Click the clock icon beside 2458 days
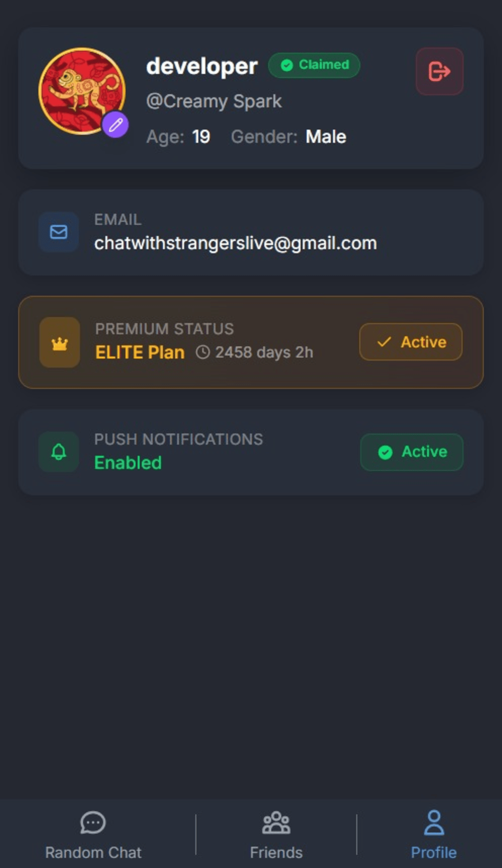This screenshot has width=502, height=868. 203,352
